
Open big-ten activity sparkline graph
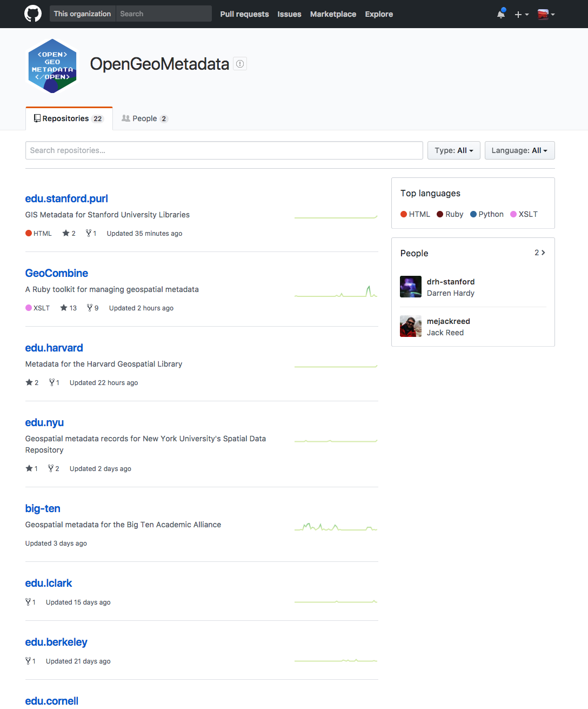(x=336, y=527)
